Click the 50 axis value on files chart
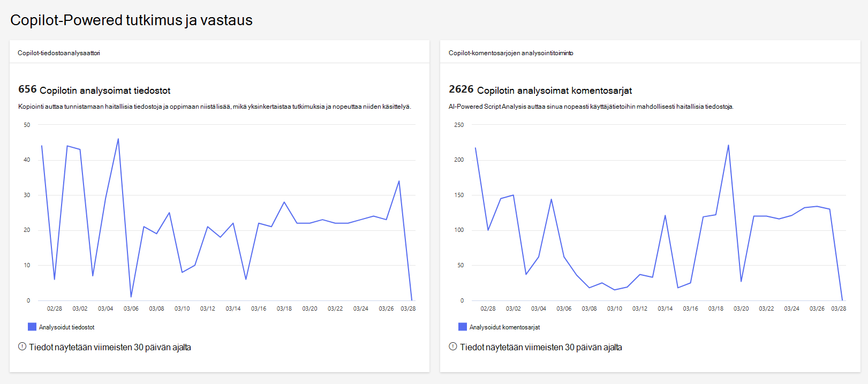Viewport: 868px width, 384px height. 27,125
